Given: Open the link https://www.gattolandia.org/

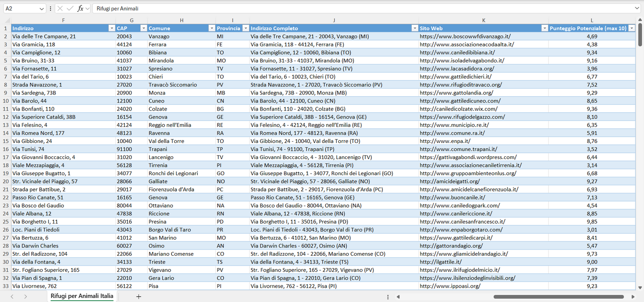Looking at the screenshot, I should tap(456, 93).
